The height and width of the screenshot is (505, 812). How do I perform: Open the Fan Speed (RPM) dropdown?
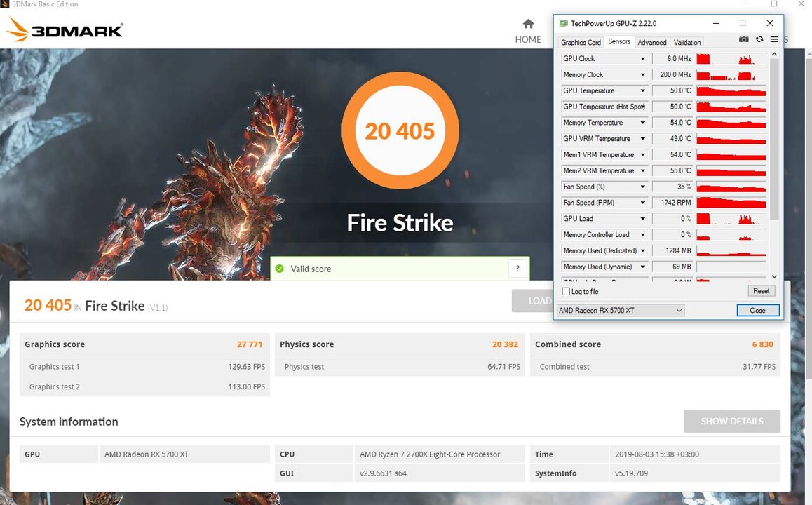click(643, 203)
